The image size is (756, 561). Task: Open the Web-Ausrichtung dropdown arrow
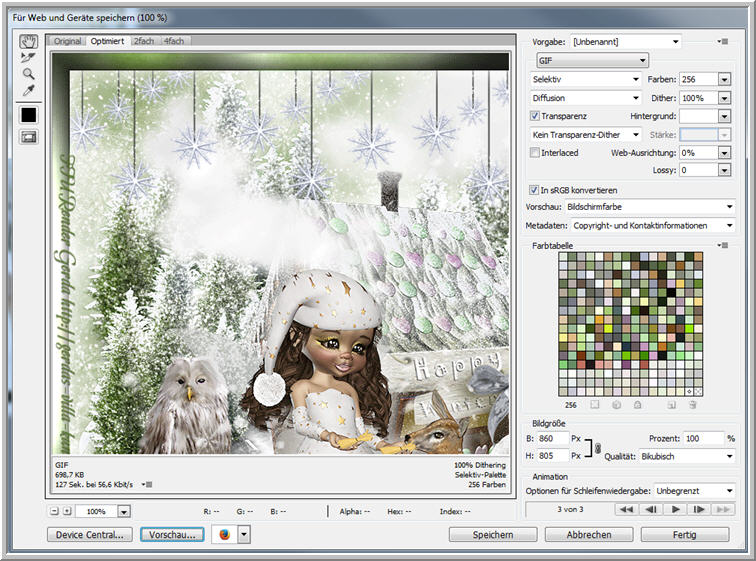click(x=724, y=153)
